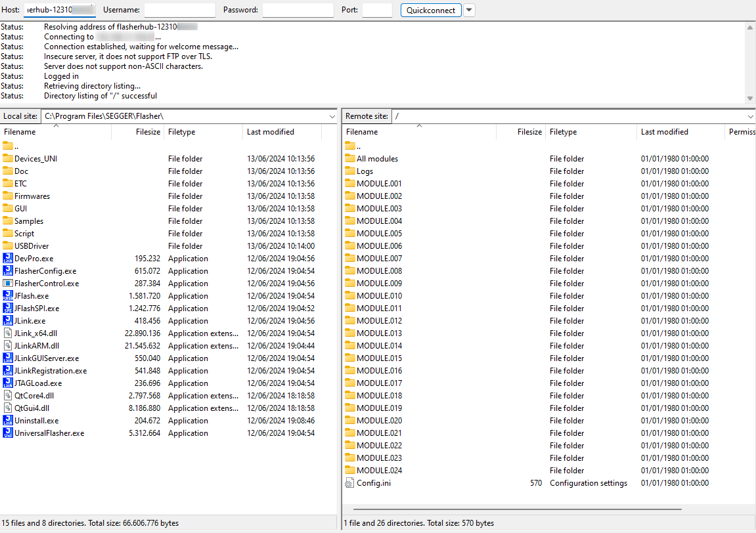Click into the Port input field

[x=376, y=11]
